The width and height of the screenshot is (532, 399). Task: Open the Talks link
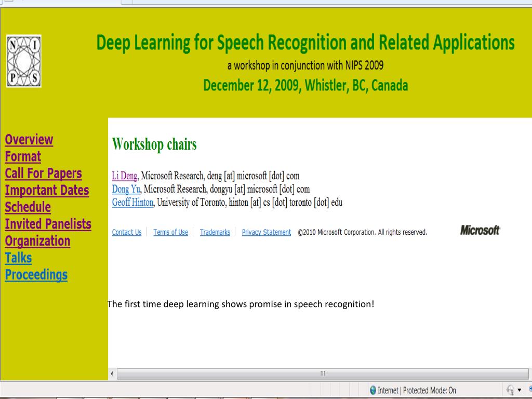pos(18,258)
